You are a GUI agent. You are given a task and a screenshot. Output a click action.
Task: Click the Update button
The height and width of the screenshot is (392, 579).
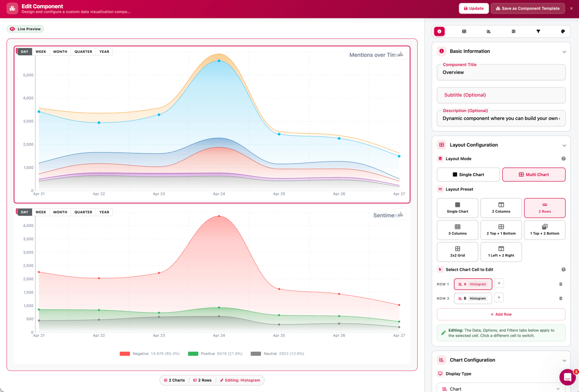tap(474, 8)
